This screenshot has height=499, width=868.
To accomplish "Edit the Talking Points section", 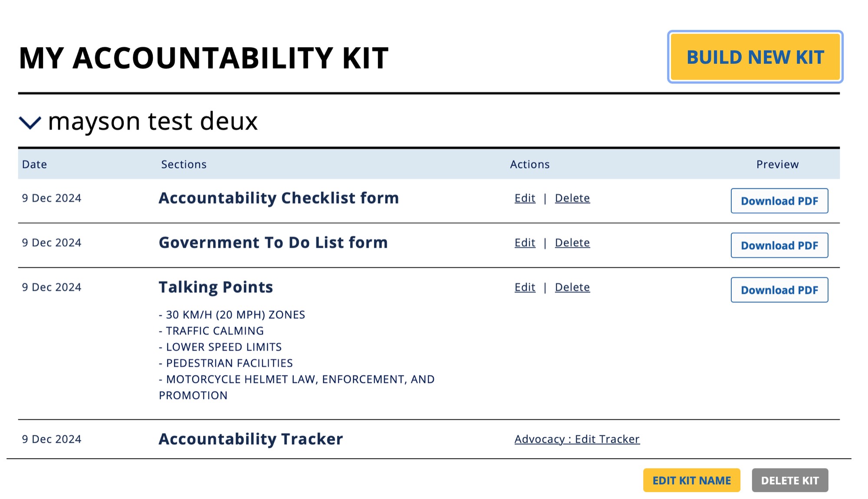I will coord(525,287).
